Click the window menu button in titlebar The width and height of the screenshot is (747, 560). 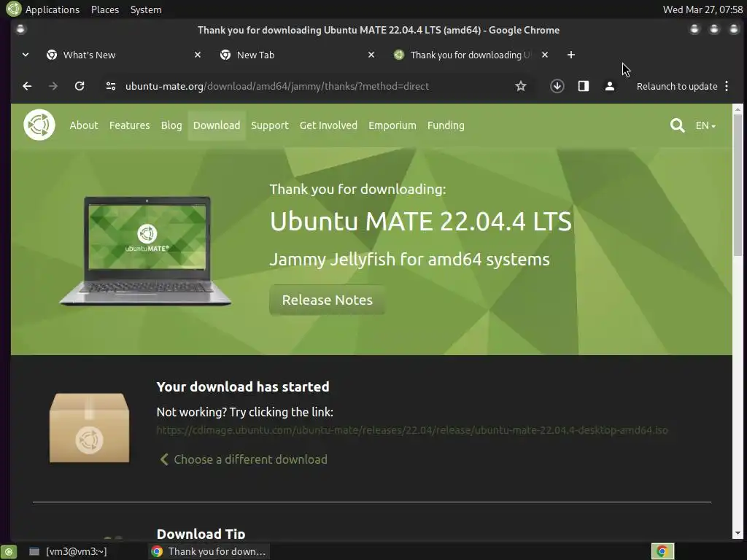tap(20, 29)
